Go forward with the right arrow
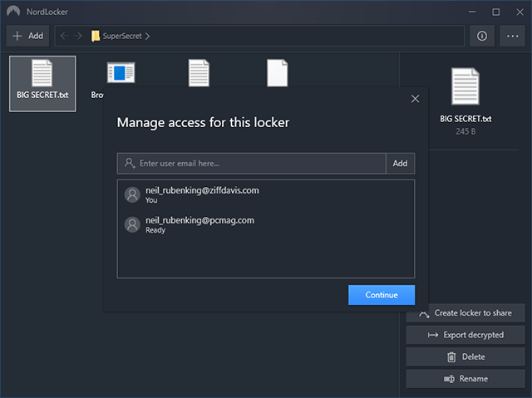The image size is (532, 398). click(x=78, y=36)
